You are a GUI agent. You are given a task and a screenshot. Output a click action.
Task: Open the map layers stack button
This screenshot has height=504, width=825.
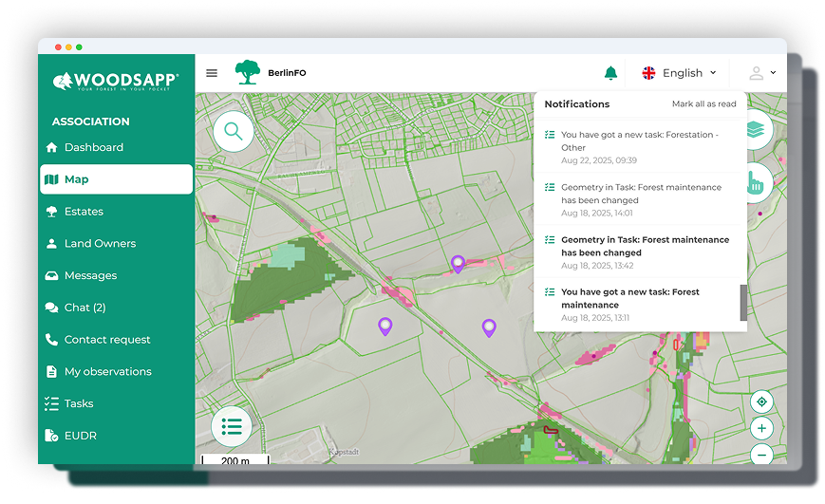[x=758, y=130]
